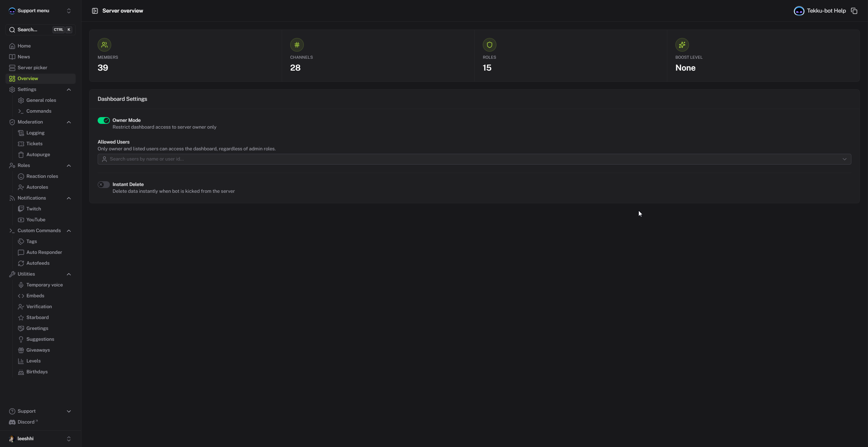The height and width of the screenshot is (447, 868).
Task: Collapse the Moderation section
Action: click(69, 122)
